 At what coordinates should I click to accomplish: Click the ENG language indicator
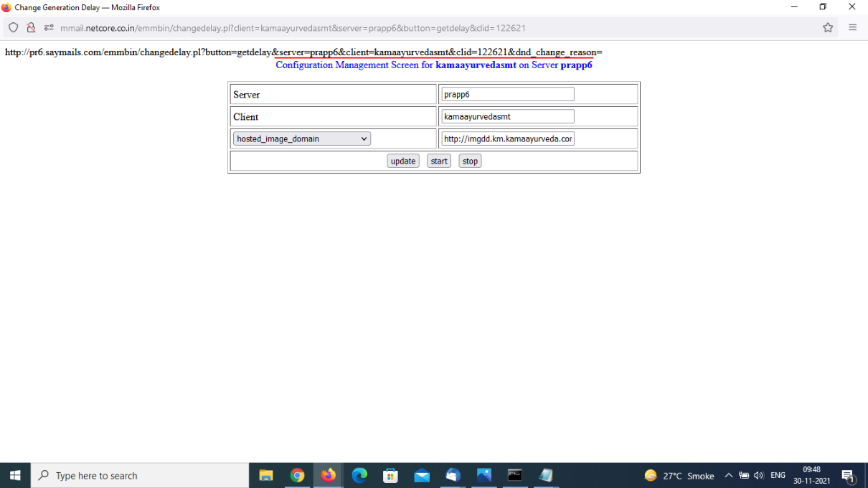click(x=778, y=475)
